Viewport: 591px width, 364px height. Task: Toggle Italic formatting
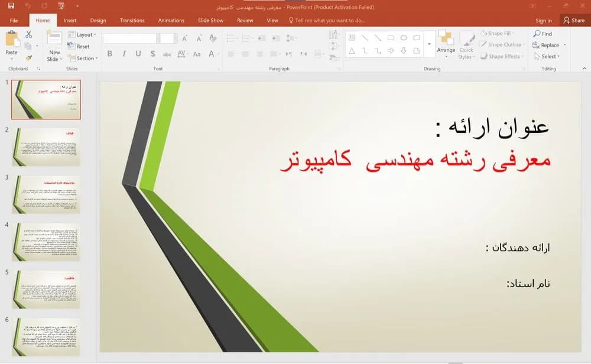tap(124, 54)
